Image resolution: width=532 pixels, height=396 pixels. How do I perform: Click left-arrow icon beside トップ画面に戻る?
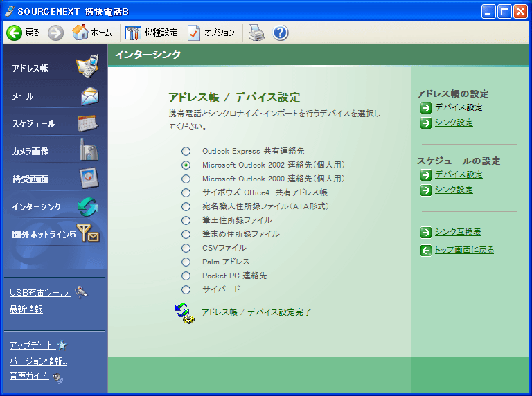[426, 251]
